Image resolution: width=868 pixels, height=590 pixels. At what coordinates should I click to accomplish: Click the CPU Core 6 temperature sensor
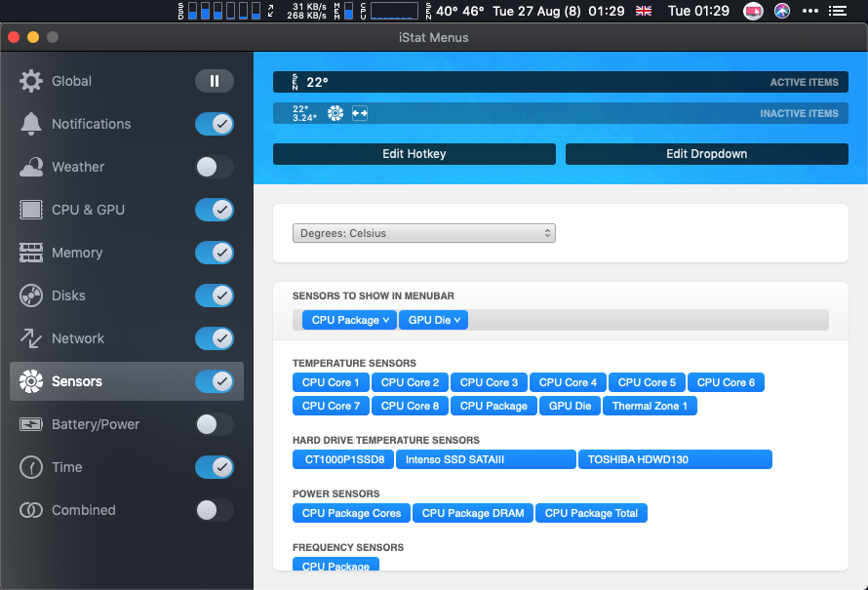click(726, 382)
